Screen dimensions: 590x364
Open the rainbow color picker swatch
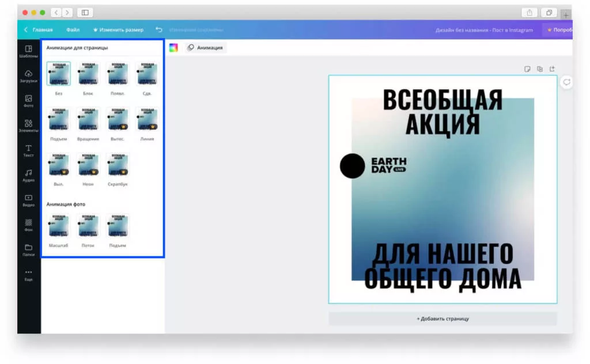pos(173,48)
